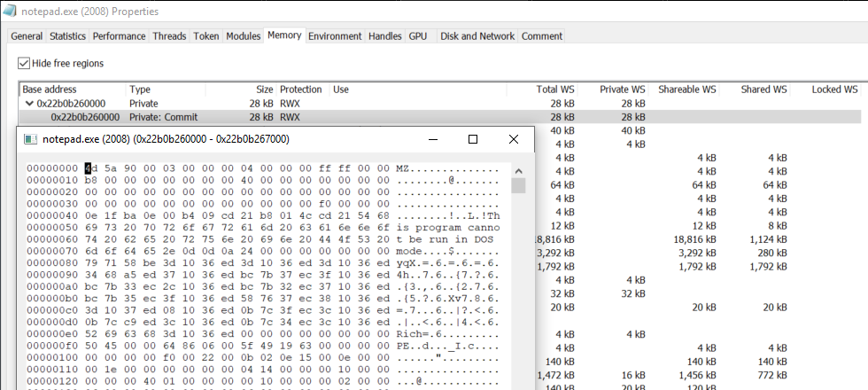Minimize the hex viewer window
Image resolution: width=868 pixels, height=390 pixels.
[433, 139]
